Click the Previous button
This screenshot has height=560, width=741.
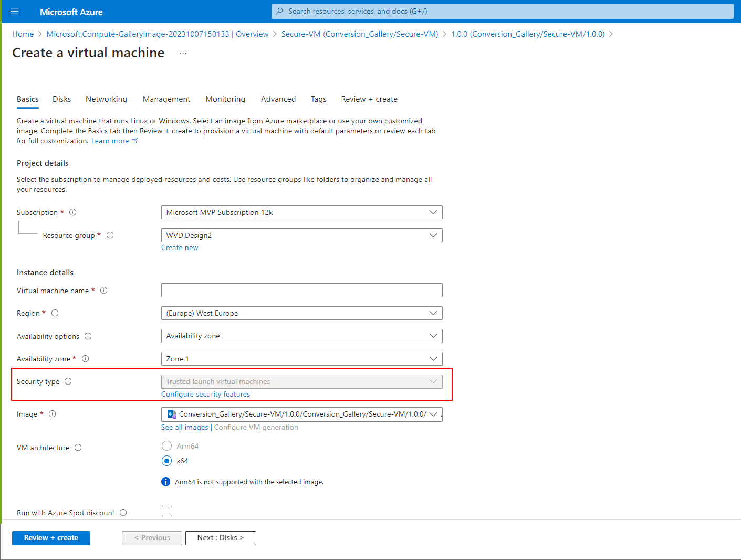pos(152,538)
